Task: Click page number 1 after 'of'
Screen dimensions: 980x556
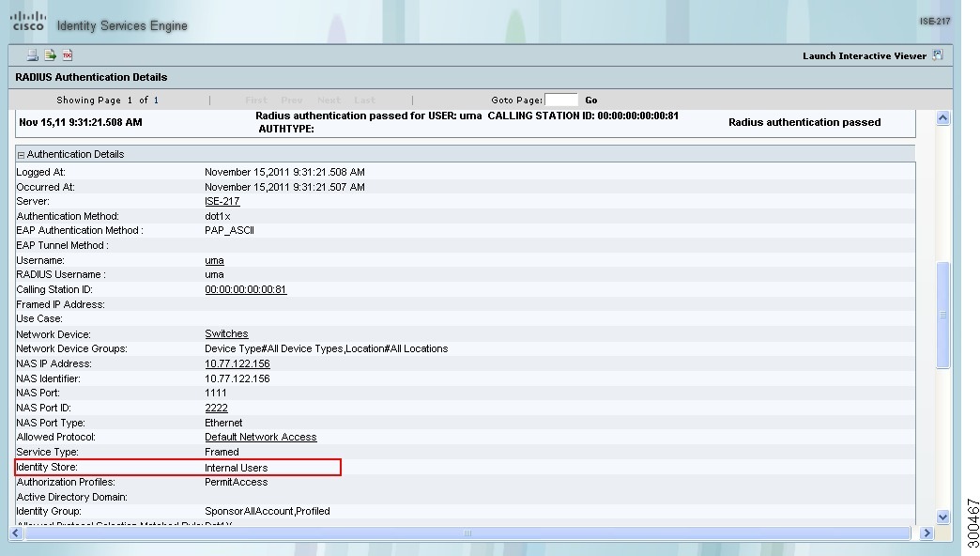Action: point(156,100)
